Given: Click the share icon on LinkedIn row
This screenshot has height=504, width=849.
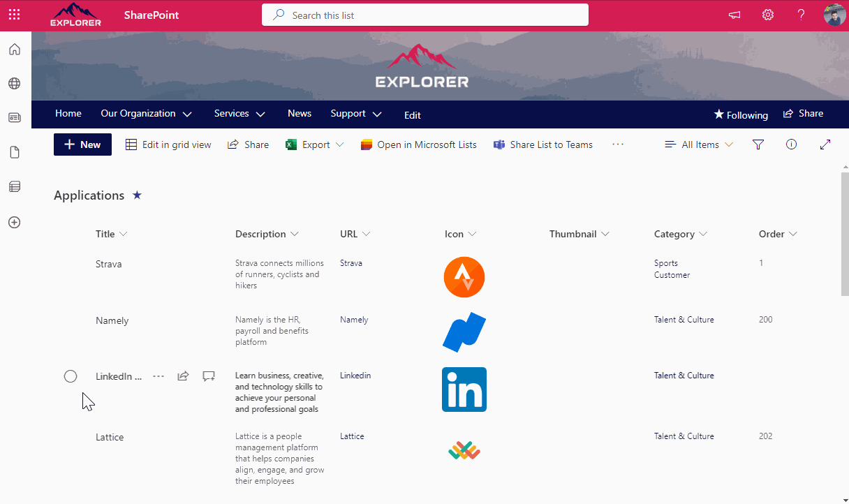Looking at the screenshot, I should pos(183,376).
